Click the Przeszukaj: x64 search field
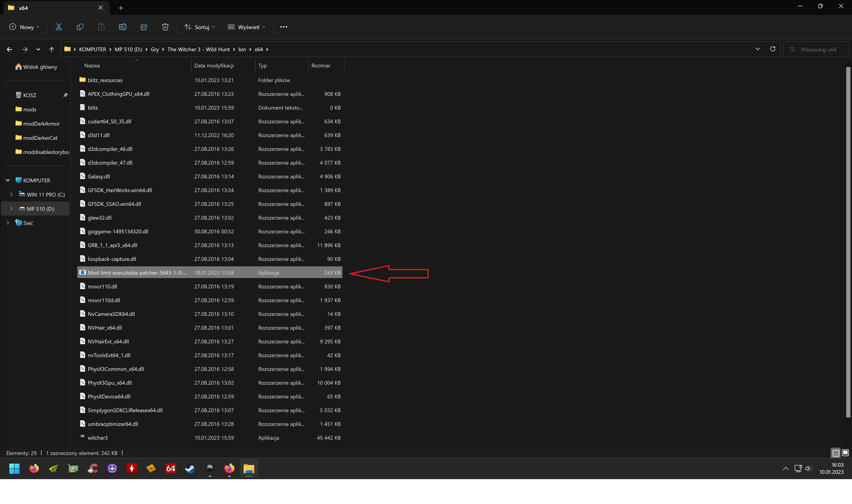The height and width of the screenshot is (504, 852). pos(818,50)
